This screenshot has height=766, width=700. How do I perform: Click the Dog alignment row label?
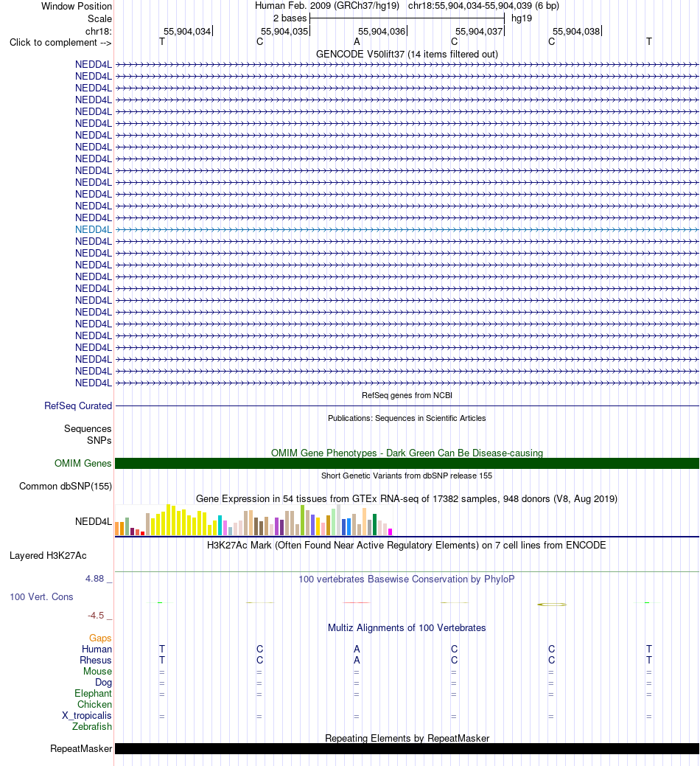click(x=103, y=683)
